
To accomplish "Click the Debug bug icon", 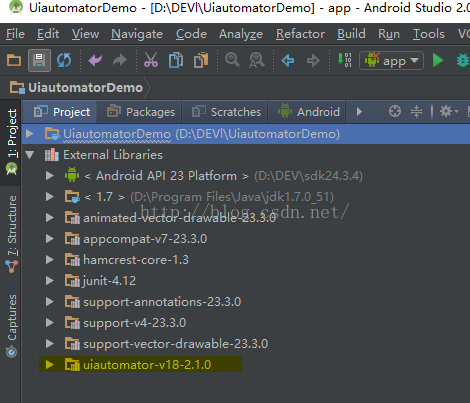I will point(463,60).
